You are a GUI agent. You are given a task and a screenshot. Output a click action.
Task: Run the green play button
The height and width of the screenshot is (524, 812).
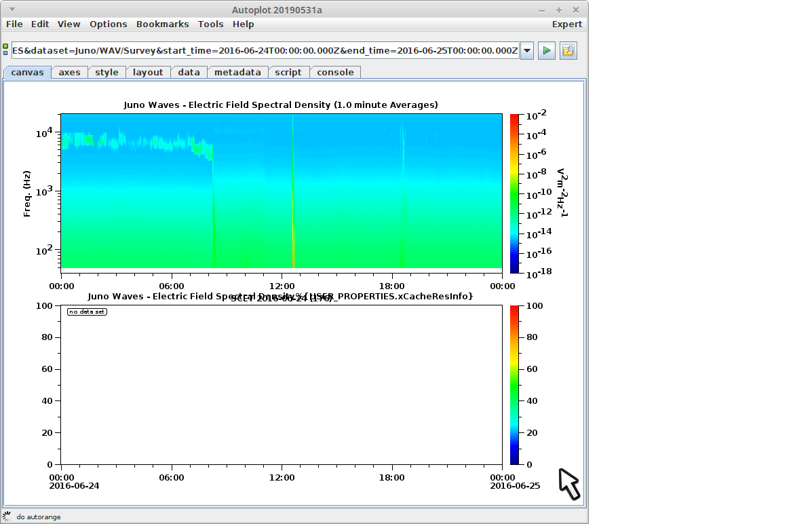pos(546,51)
